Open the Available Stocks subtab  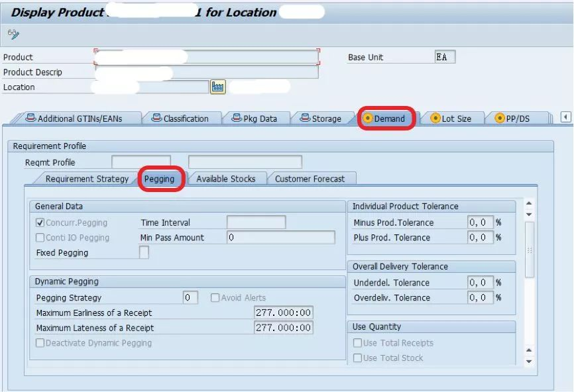click(226, 179)
